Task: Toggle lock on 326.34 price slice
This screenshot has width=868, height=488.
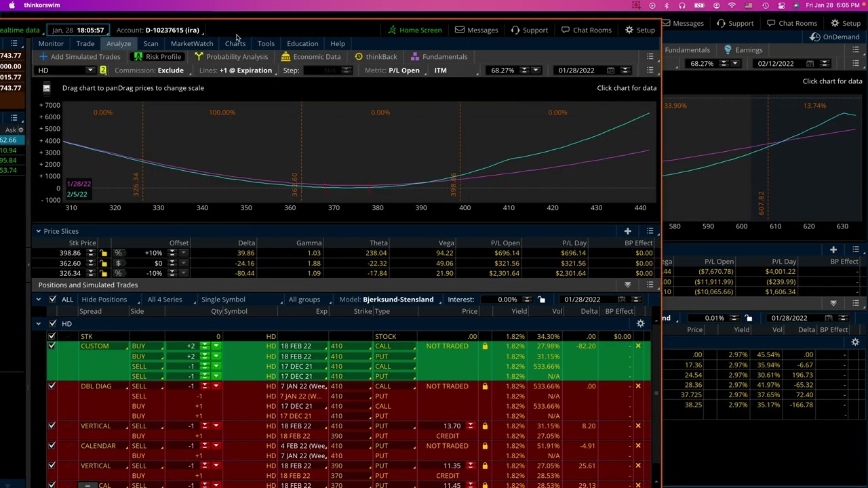Action: (104, 273)
